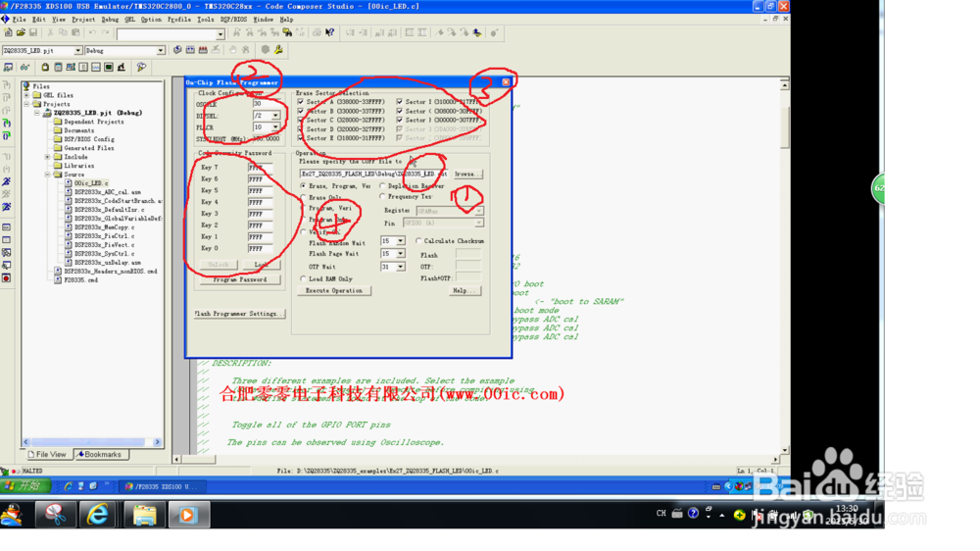Screen dimensions: 980x551
Task: Uncheck Sector E (318000-31FFFF) checkbox
Action: (301, 138)
